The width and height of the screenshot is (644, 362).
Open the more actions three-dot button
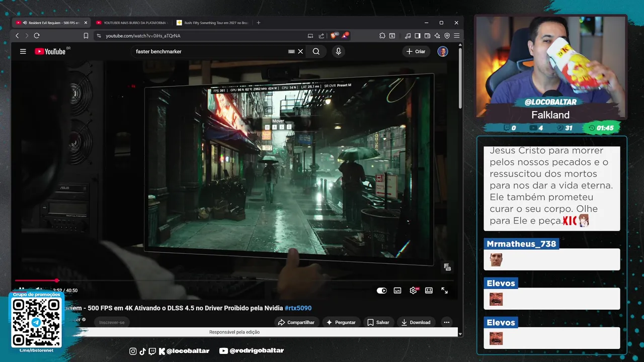(x=446, y=322)
